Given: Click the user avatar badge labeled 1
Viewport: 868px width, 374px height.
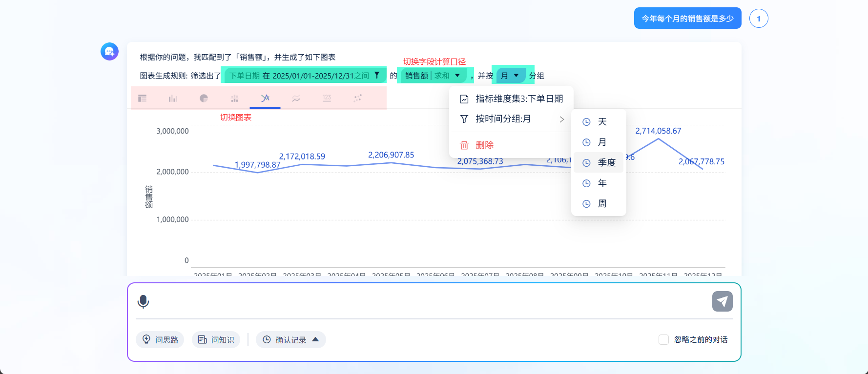Looking at the screenshot, I should click(759, 19).
